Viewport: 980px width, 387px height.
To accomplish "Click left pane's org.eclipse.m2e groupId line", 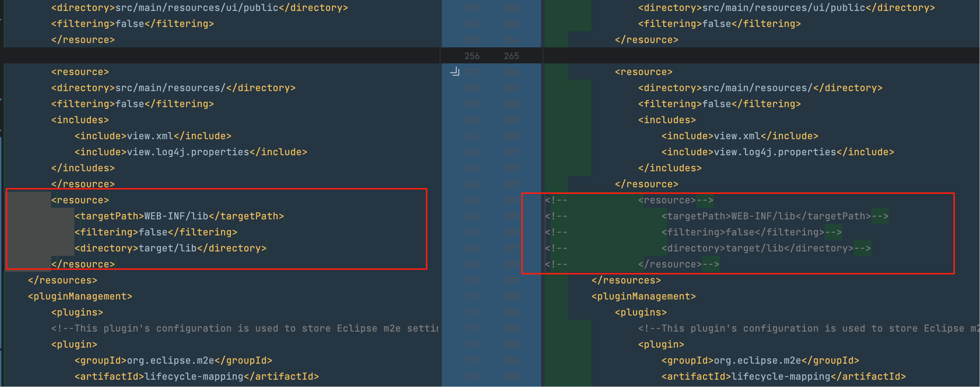I will pyautogui.click(x=173, y=360).
